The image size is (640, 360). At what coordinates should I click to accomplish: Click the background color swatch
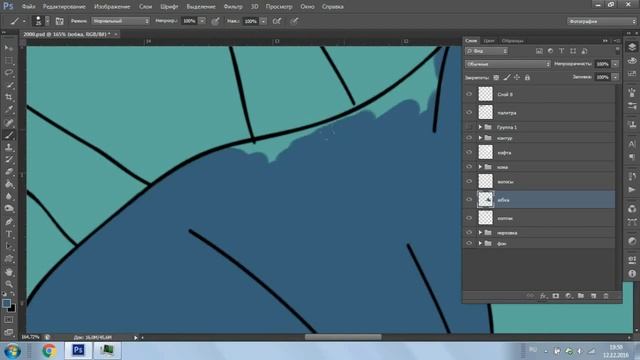coord(12,309)
